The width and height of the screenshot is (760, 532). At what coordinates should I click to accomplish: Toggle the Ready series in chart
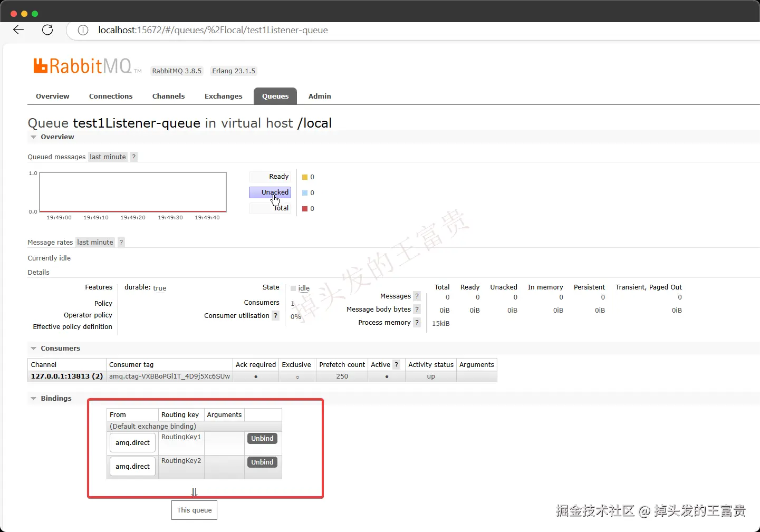click(270, 177)
